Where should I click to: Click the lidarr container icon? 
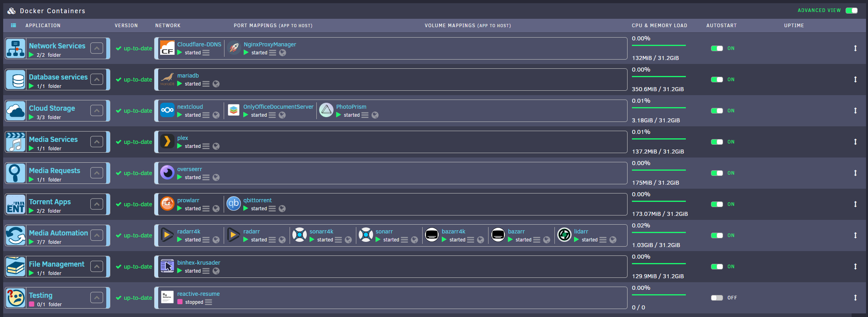coord(564,235)
